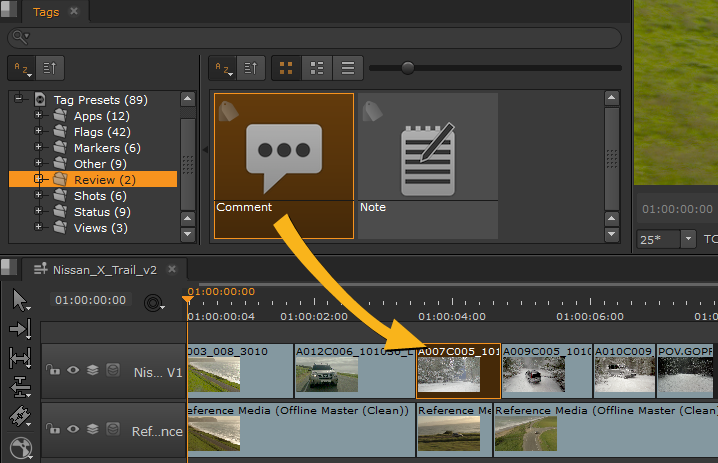
Task: Pick the Slip Clip tool
Action: pyautogui.click(x=20, y=357)
